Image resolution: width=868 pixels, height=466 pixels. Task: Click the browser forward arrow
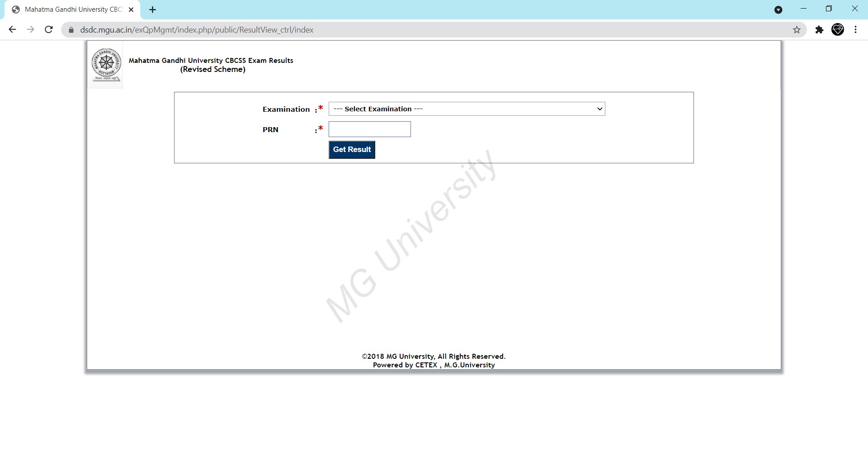30,30
